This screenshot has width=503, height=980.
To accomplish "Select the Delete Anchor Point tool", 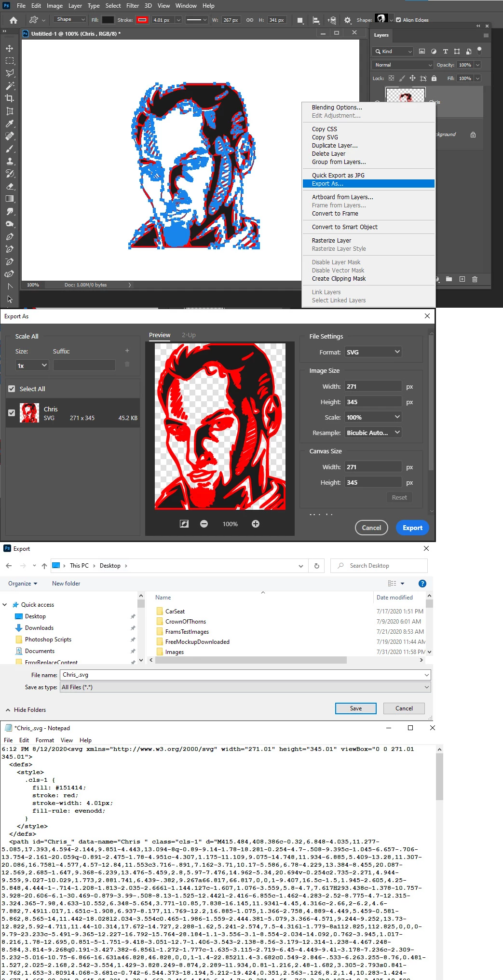I will 10,261.
